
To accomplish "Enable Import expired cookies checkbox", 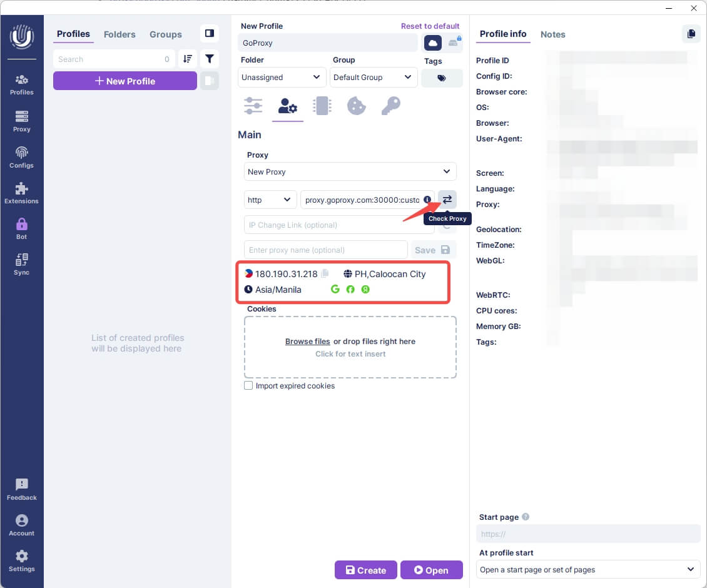I will (248, 386).
